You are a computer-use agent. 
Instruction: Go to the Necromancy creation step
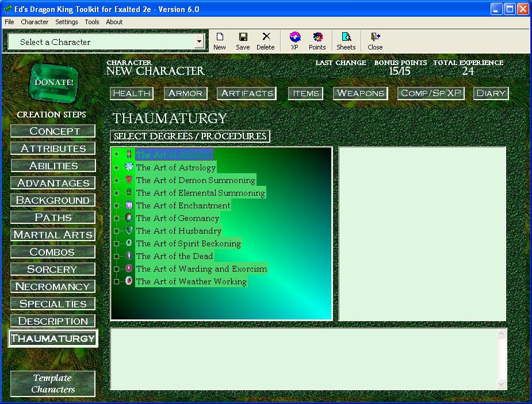point(53,287)
